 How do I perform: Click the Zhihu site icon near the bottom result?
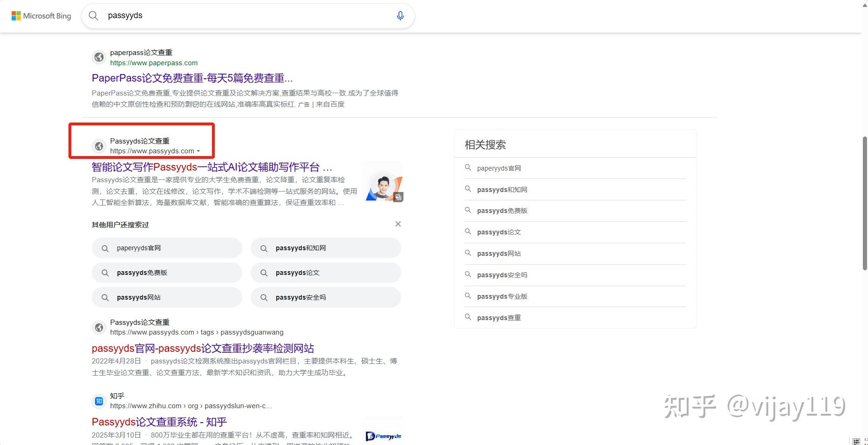98,401
